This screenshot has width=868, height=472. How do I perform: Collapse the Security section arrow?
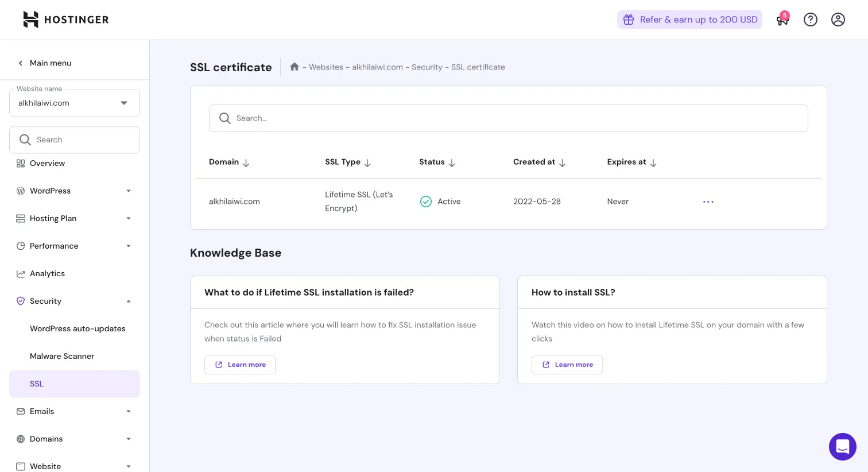click(129, 301)
